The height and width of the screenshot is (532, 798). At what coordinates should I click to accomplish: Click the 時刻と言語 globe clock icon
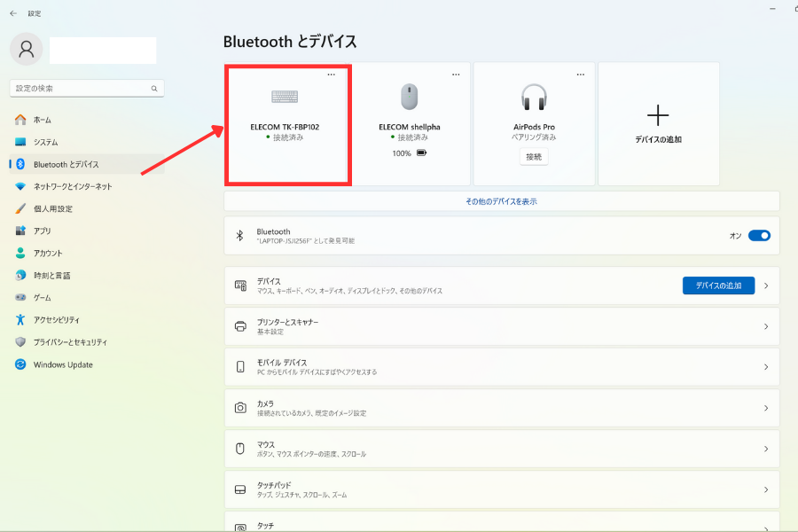[20, 276]
